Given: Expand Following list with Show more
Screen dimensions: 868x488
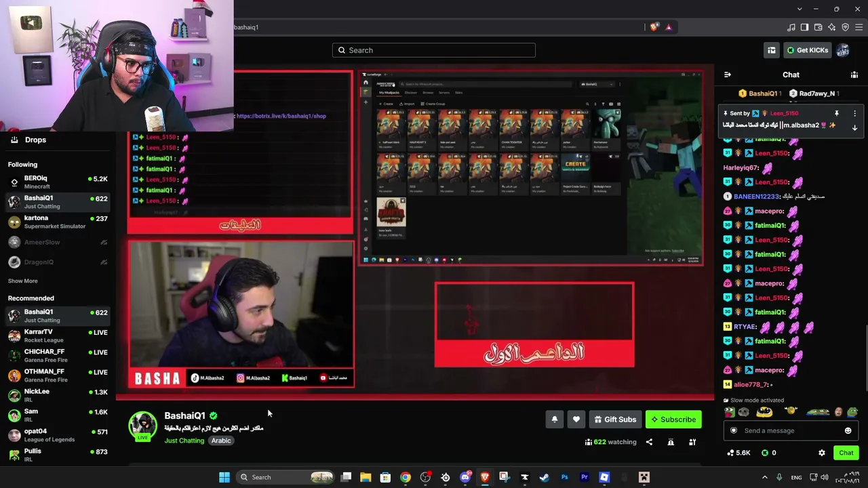Looking at the screenshot, I should click(x=23, y=281).
